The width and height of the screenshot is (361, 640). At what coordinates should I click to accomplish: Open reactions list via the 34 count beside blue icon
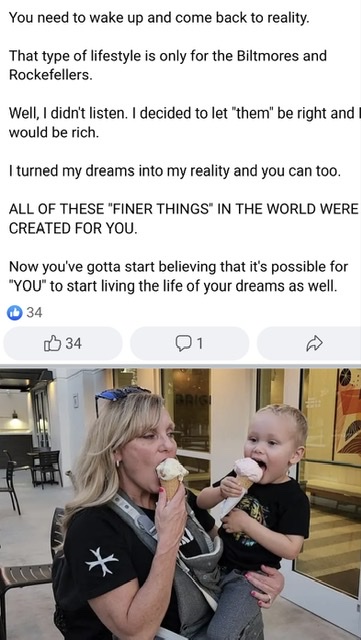[x=34, y=313]
